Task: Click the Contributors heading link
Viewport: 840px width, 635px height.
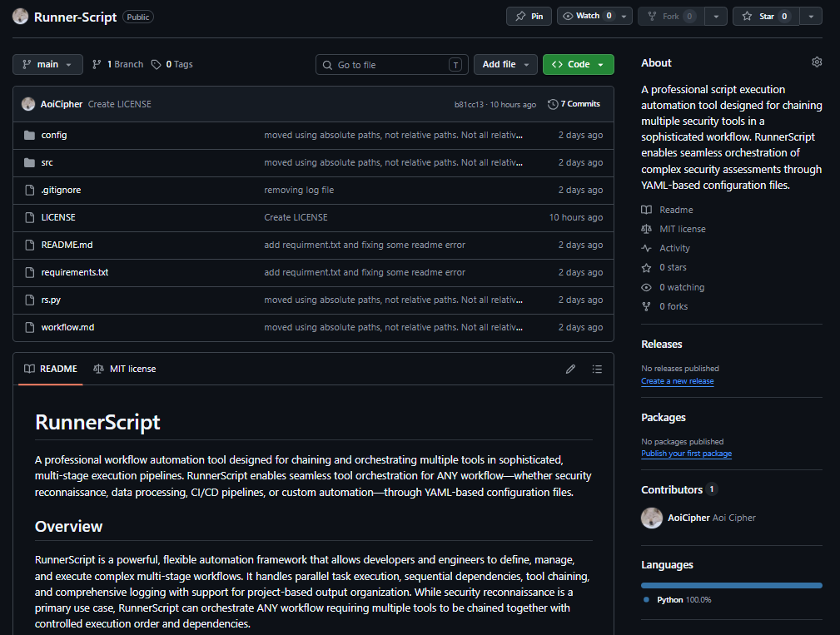Action: point(672,490)
